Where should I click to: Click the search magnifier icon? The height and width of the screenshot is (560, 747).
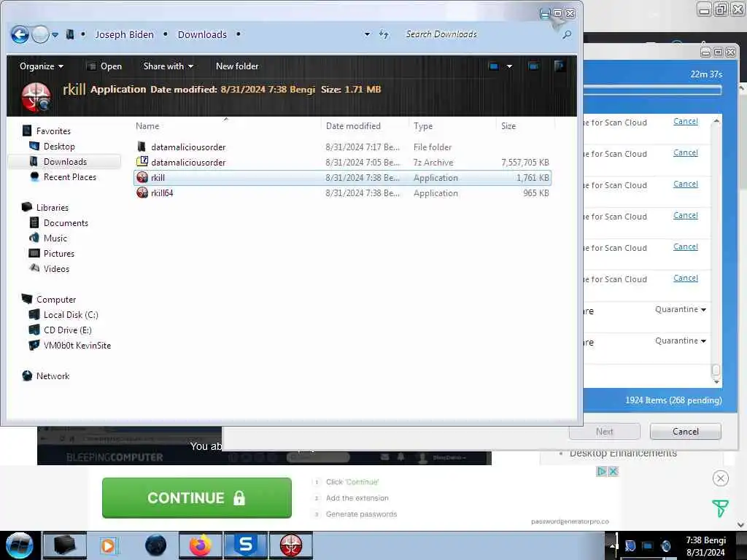tap(567, 34)
